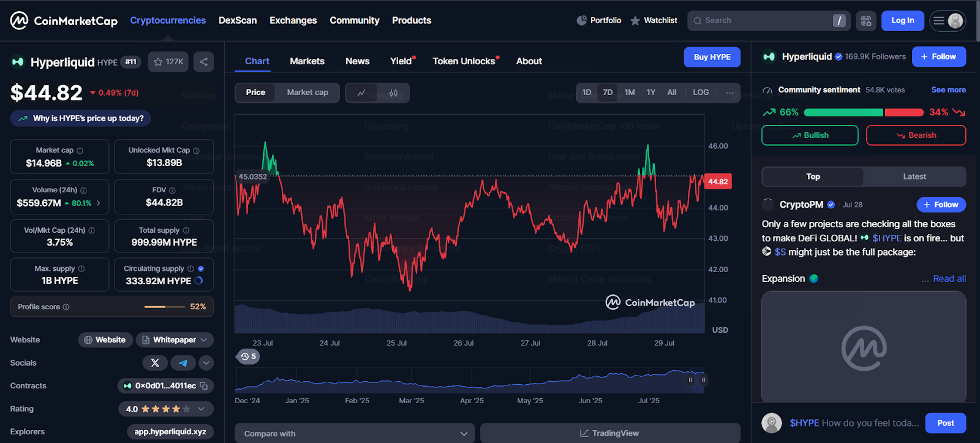Click the user avatar beside post box
This screenshot has width=980, height=443.
click(x=772, y=423)
